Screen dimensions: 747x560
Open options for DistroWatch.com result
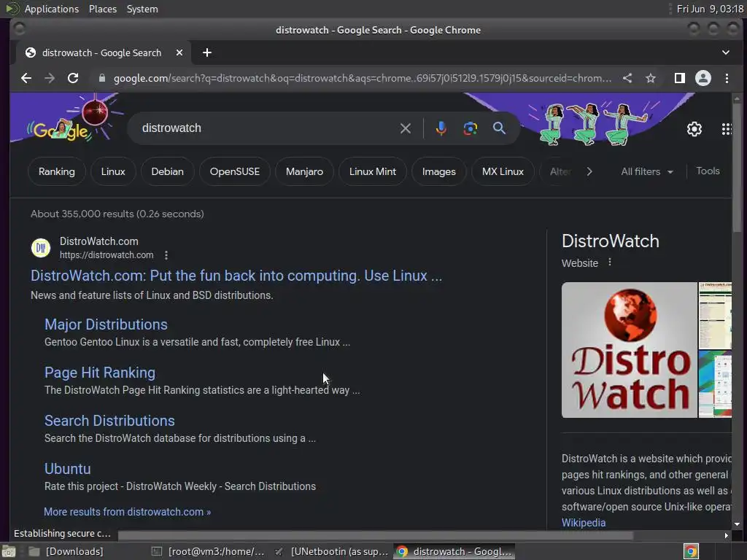tap(166, 255)
